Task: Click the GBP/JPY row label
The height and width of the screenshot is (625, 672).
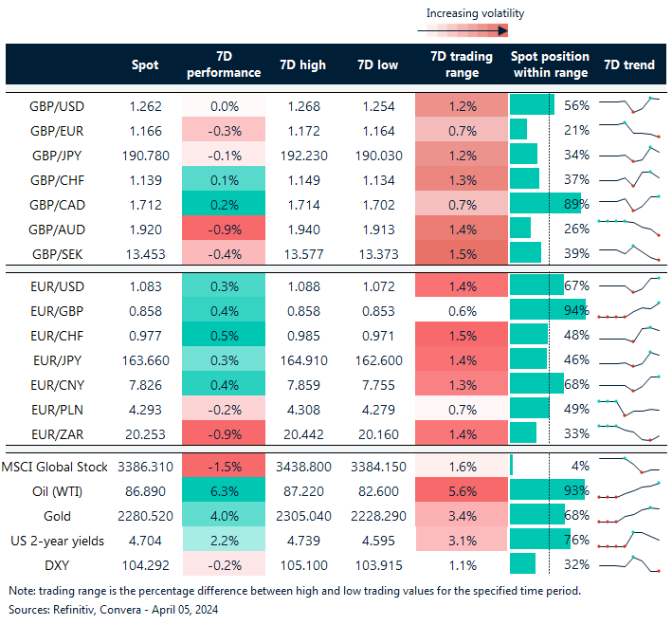Action: tap(59, 155)
